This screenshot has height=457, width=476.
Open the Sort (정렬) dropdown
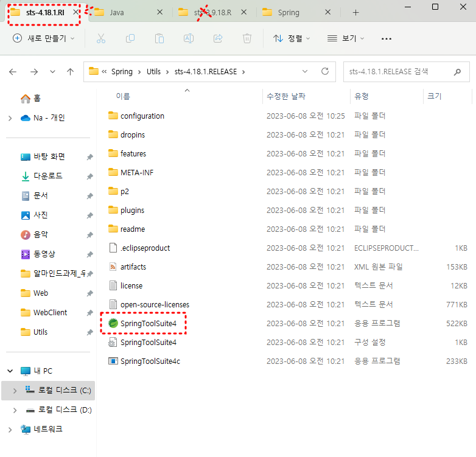291,38
